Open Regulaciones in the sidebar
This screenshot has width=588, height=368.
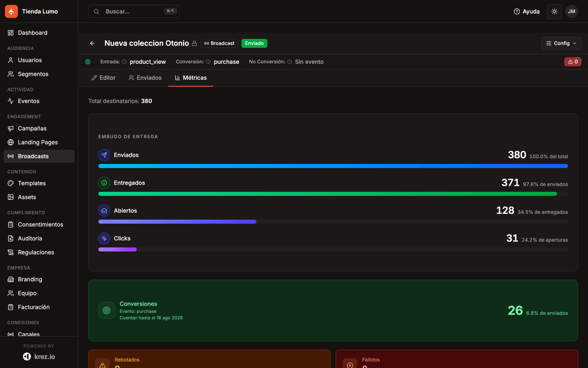click(x=39, y=252)
